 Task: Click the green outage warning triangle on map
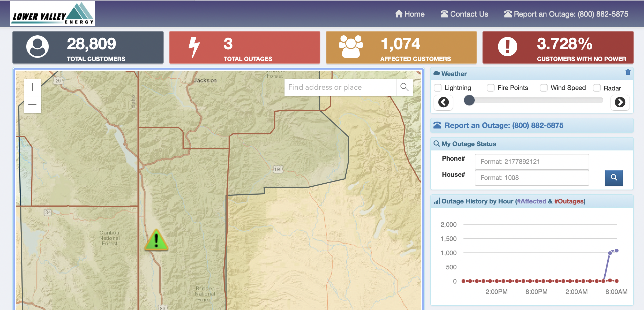click(156, 240)
